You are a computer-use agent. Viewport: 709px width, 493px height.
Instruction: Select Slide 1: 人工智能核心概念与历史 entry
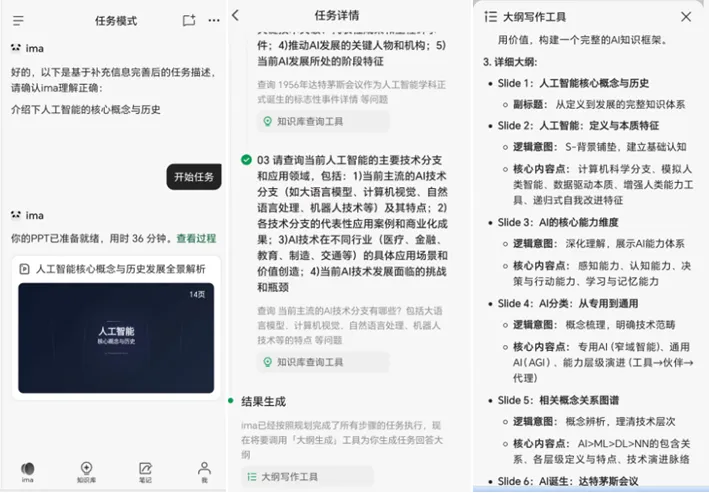573,83
